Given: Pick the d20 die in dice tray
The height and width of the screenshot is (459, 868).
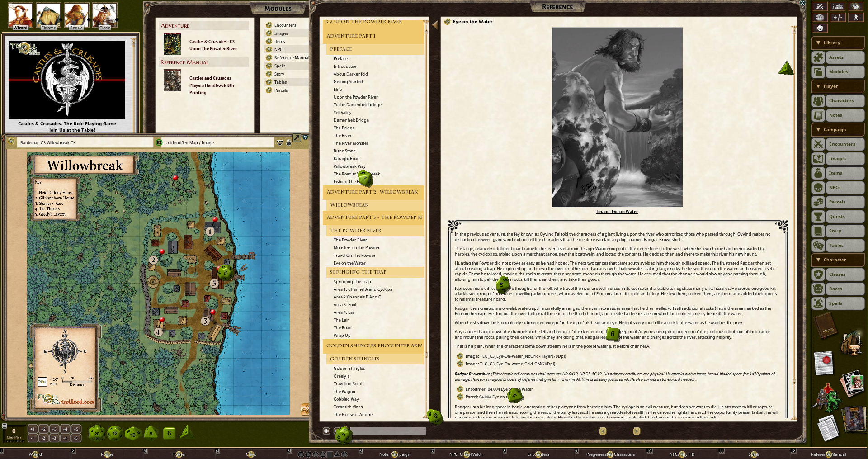Looking at the screenshot, I should 97,433.
